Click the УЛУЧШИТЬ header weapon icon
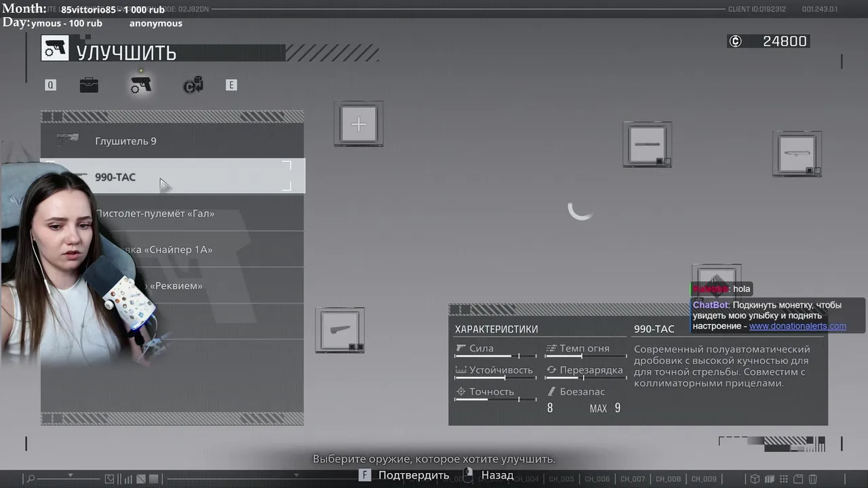The image size is (868, 488). coord(55,49)
